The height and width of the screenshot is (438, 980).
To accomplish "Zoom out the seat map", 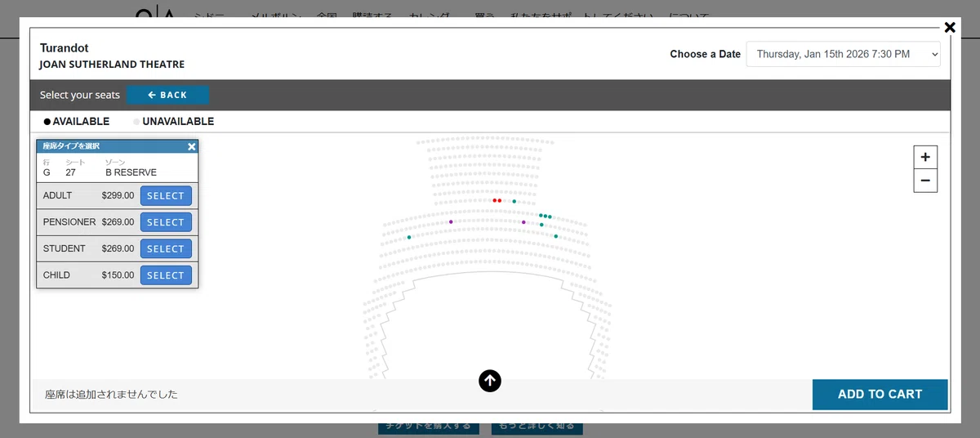I will coord(925,181).
